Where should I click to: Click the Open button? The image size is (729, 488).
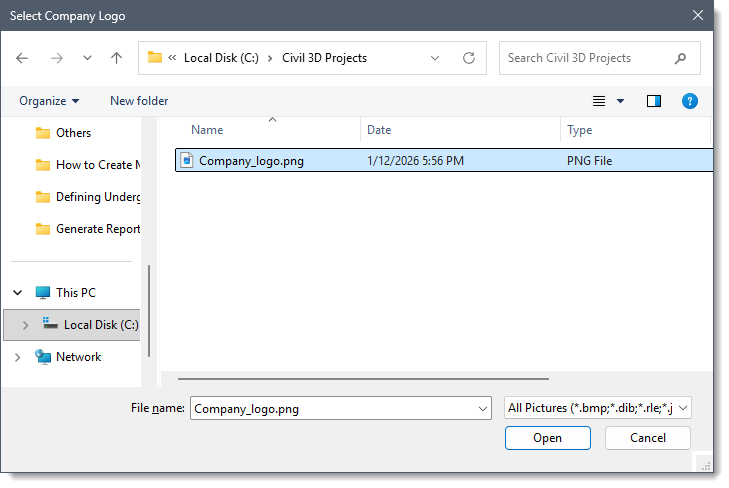click(x=548, y=438)
